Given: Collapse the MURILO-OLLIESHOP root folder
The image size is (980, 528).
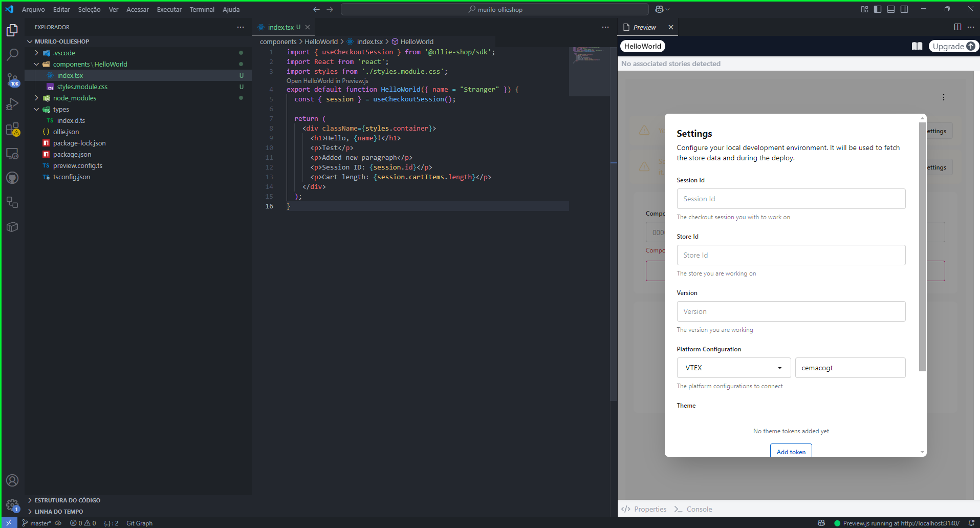Looking at the screenshot, I should 30,41.
